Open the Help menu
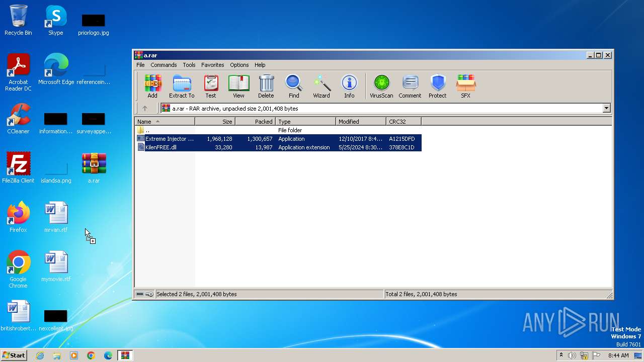 260,65
